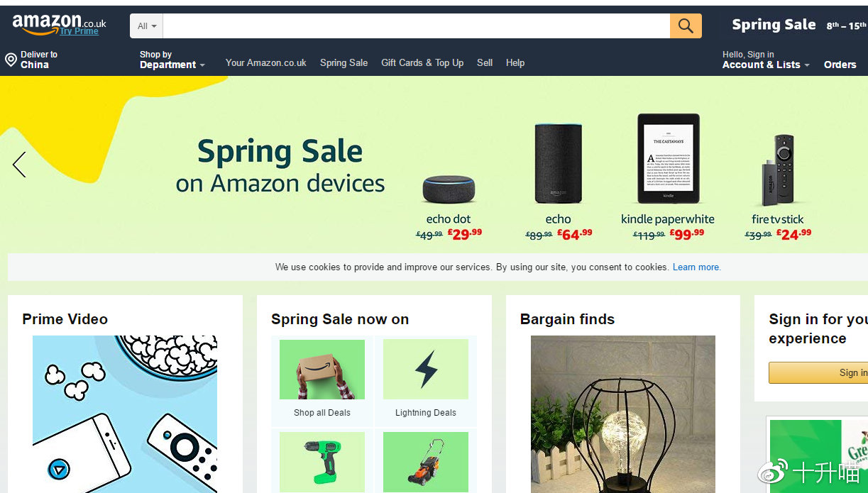Expand the Account & Lists dropdown
868x493 pixels.
coord(766,60)
